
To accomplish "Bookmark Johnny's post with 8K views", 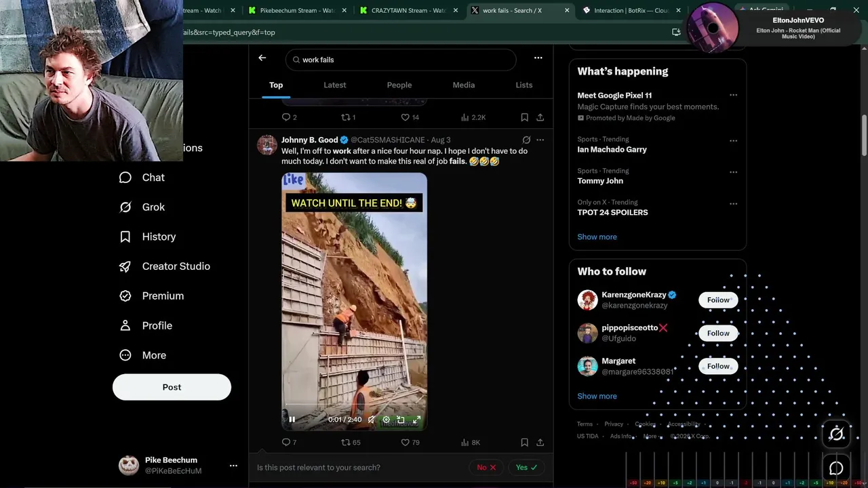I will [x=524, y=443].
